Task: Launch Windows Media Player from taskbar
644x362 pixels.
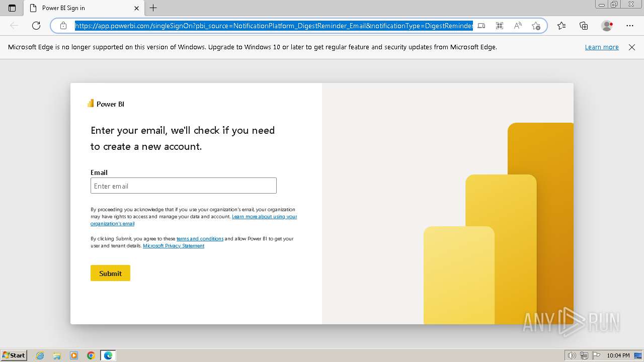Action: coord(74,355)
